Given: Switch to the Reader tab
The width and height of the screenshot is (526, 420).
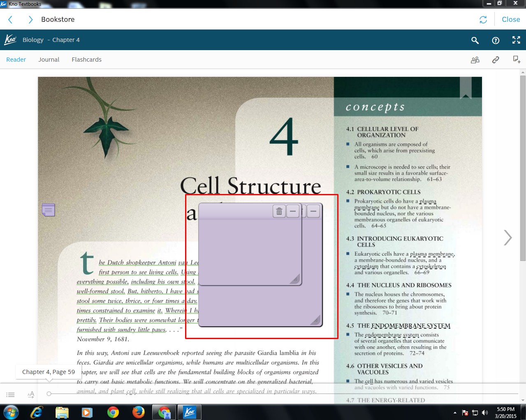Looking at the screenshot, I should coord(16,60).
